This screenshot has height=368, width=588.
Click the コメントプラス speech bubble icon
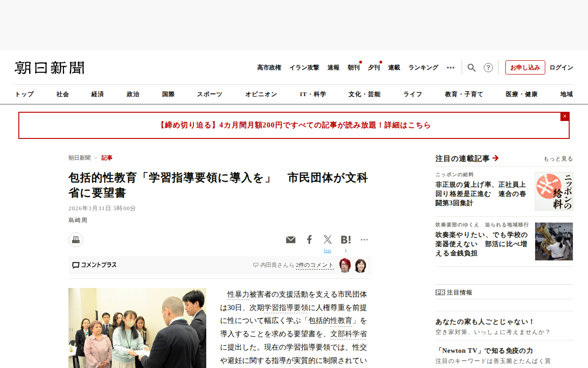[76, 265]
